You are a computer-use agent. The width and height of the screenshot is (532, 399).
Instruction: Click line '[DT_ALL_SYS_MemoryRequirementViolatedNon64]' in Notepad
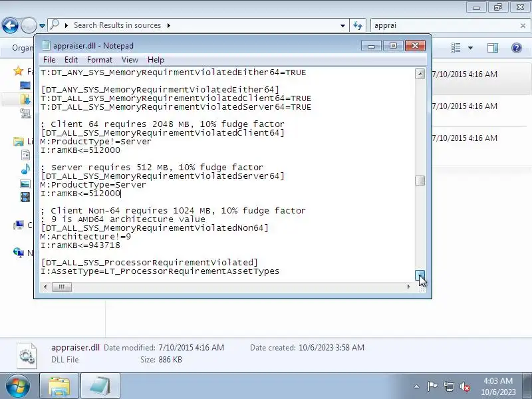pyautogui.click(x=154, y=228)
